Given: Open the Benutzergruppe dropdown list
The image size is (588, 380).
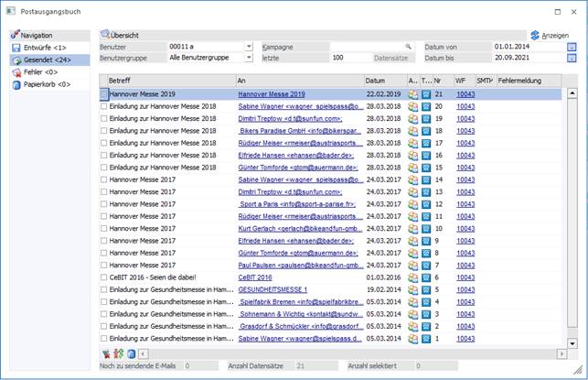Looking at the screenshot, I should (249, 58).
